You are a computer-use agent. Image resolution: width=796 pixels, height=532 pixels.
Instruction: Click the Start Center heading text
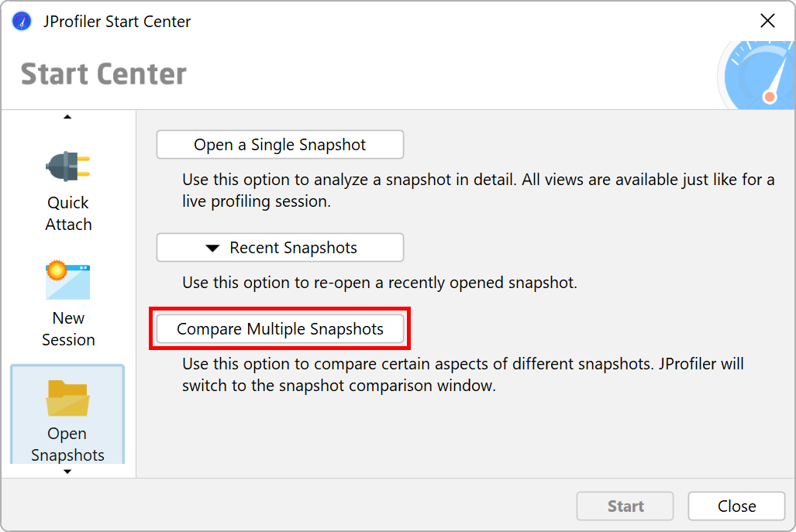(x=104, y=74)
